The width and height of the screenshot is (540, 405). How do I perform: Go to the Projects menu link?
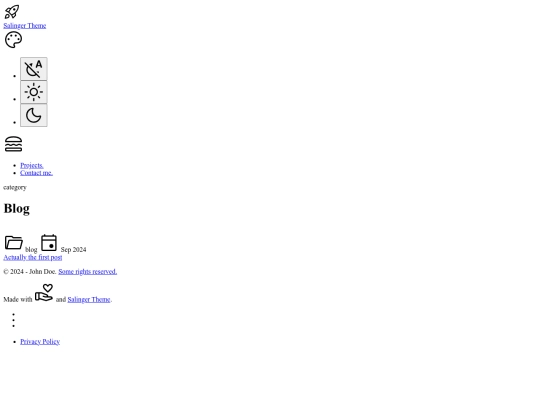click(32, 165)
